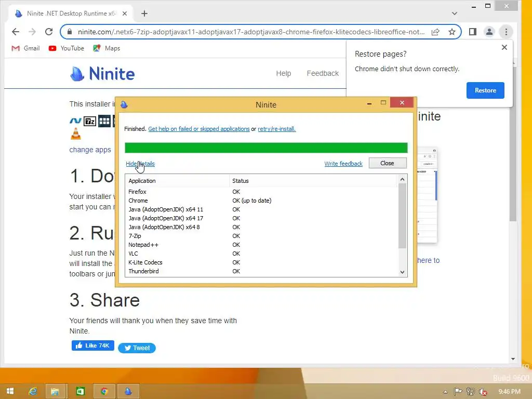This screenshot has width=532, height=399.
Task: Select Java (AdoptOpenJDK) x64 8 row
Action: [x=262, y=227]
